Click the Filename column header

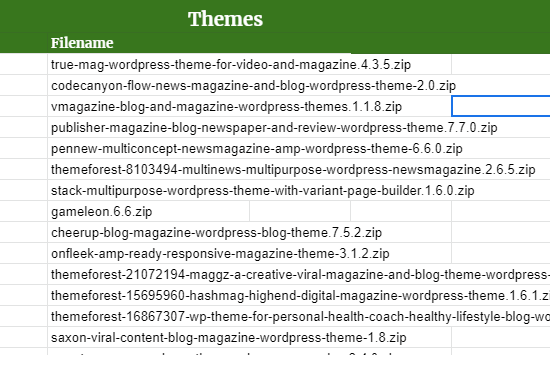(82, 43)
